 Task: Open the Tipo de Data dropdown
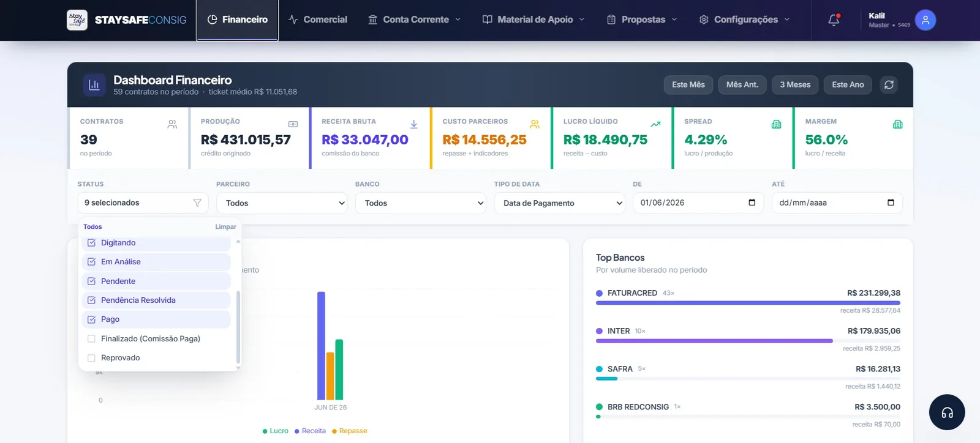[559, 203]
